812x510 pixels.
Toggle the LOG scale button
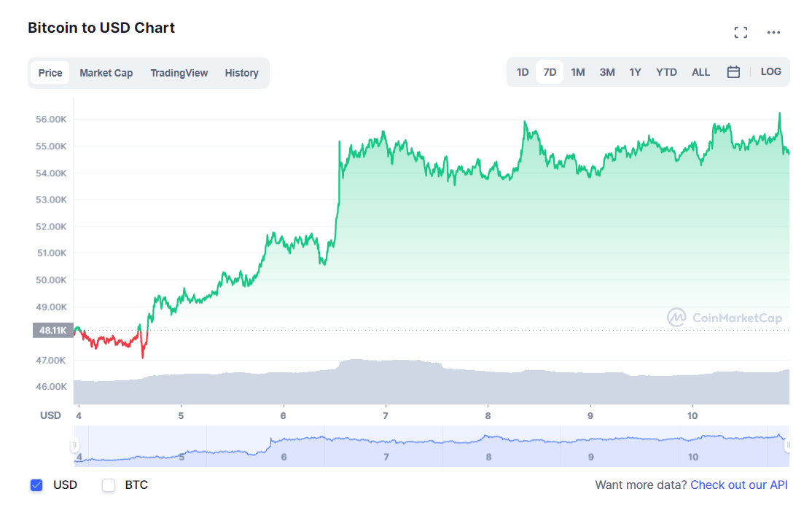(x=770, y=72)
